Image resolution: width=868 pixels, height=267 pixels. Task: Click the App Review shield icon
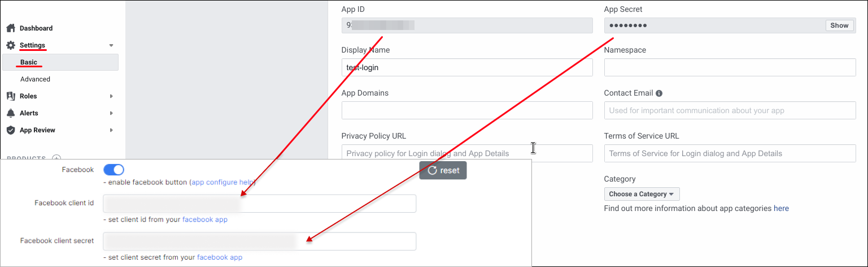(11, 130)
